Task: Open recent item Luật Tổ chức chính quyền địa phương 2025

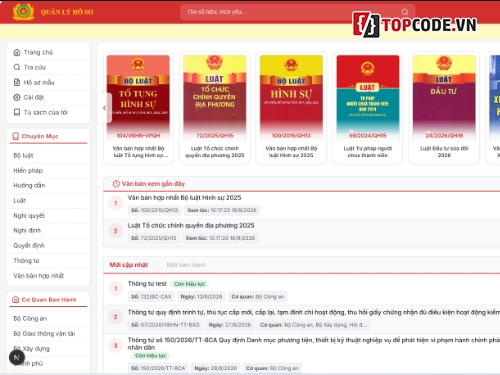Action: pos(191,226)
